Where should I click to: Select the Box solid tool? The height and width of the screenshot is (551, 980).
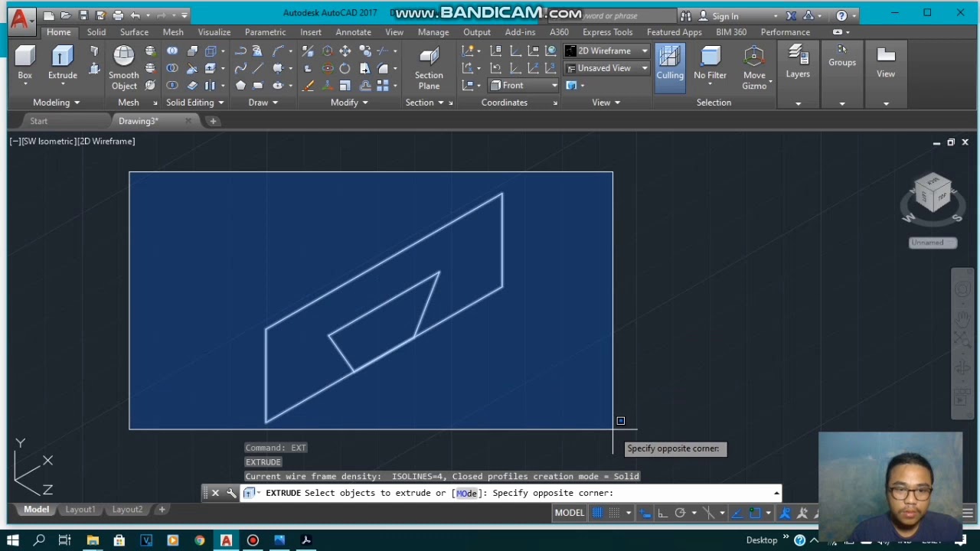[x=24, y=63]
